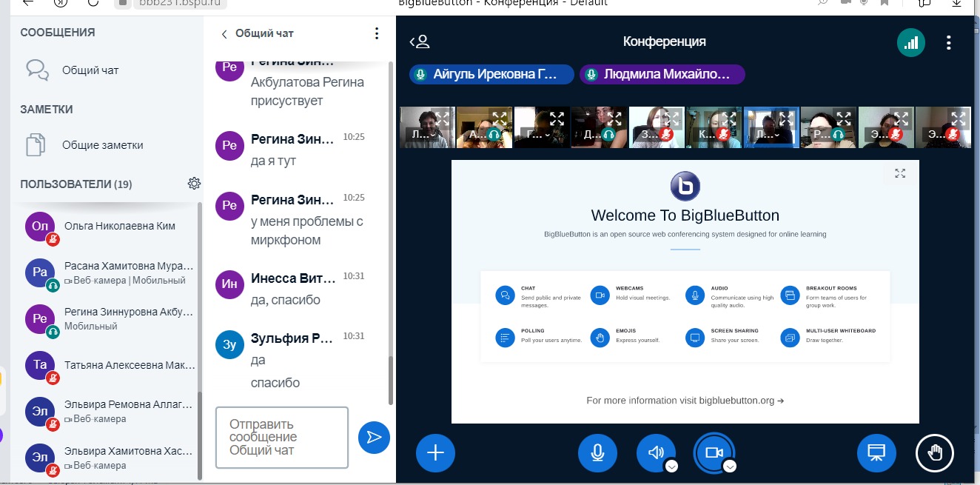The image size is (980, 485).
Task: Open the users settings gear icon
Action: click(194, 184)
